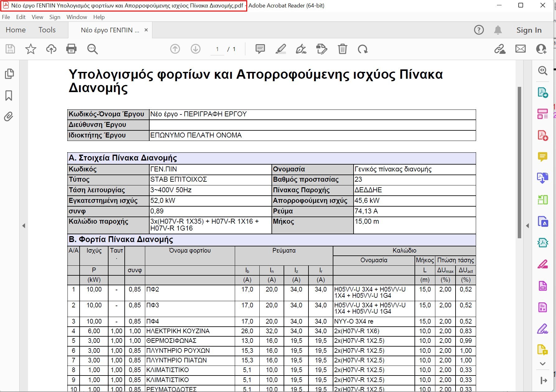Open the Bookmarks panel icon
The height and width of the screenshot is (392, 556).
(9, 96)
